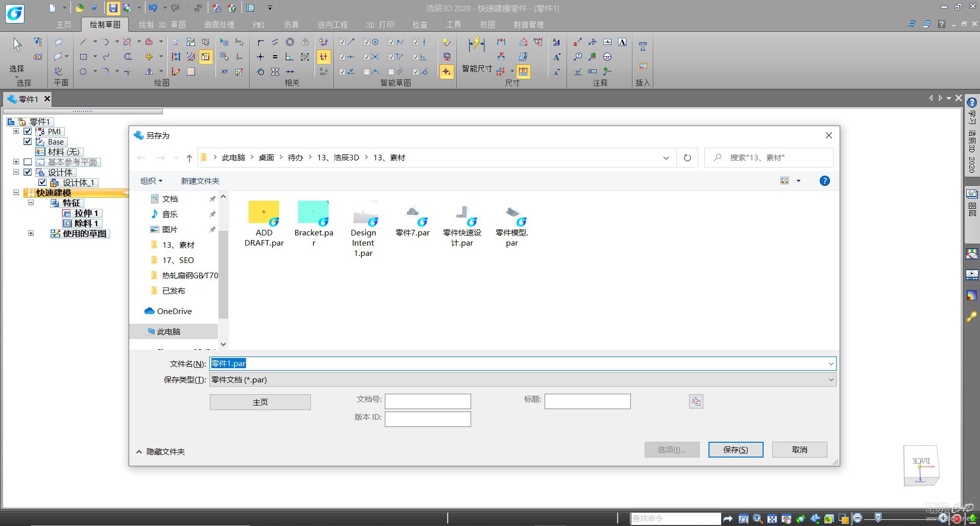Image resolution: width=980 pixels, height=526 pixels.
Task: Click 新建文件夹 in dialog toolbar
Action: (x=200, y=181)
